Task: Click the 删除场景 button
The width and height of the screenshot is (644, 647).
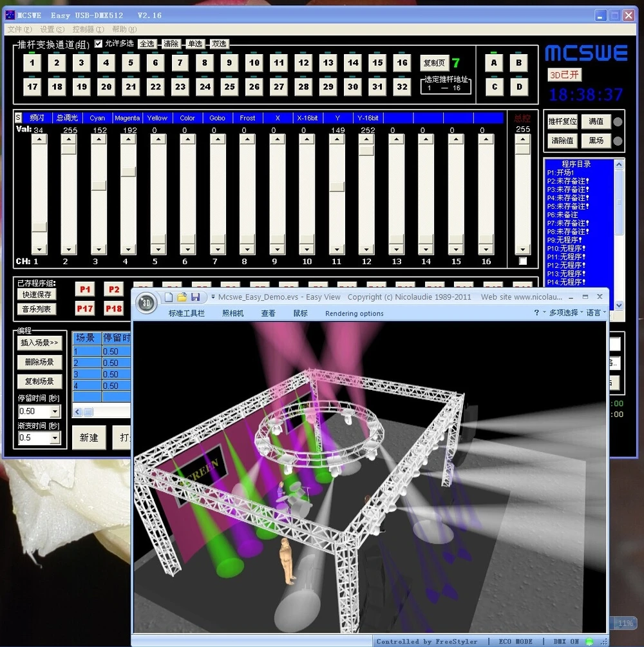Action: (x=39, y=362)
